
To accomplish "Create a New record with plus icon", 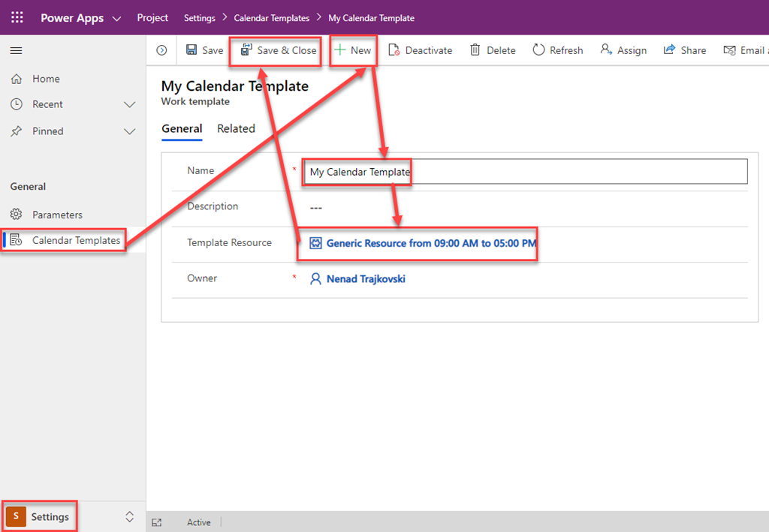I will [x=352, y=50].
